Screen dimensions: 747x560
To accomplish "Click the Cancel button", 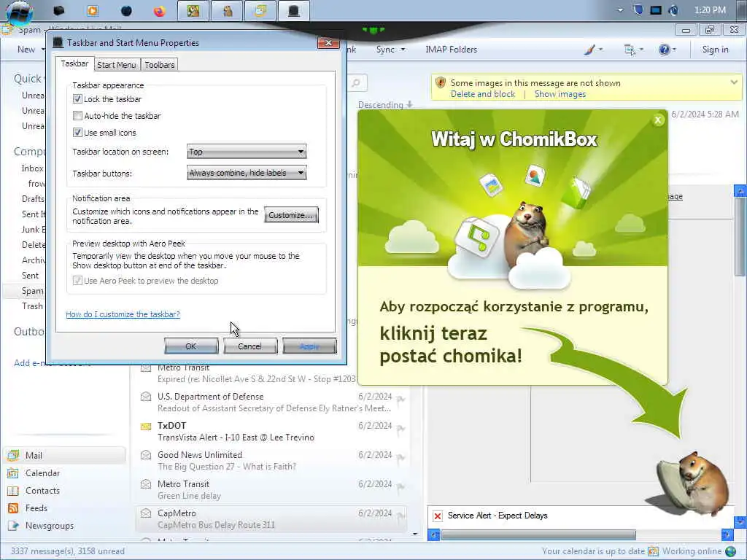I will 250,346.
